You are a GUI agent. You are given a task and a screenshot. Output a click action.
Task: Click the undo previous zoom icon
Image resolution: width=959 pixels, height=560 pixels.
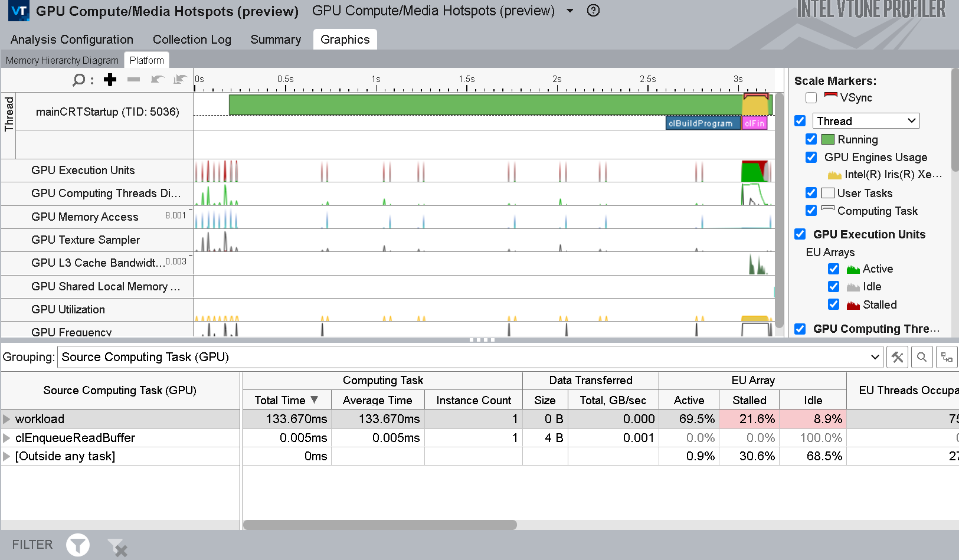click(157, 80)
